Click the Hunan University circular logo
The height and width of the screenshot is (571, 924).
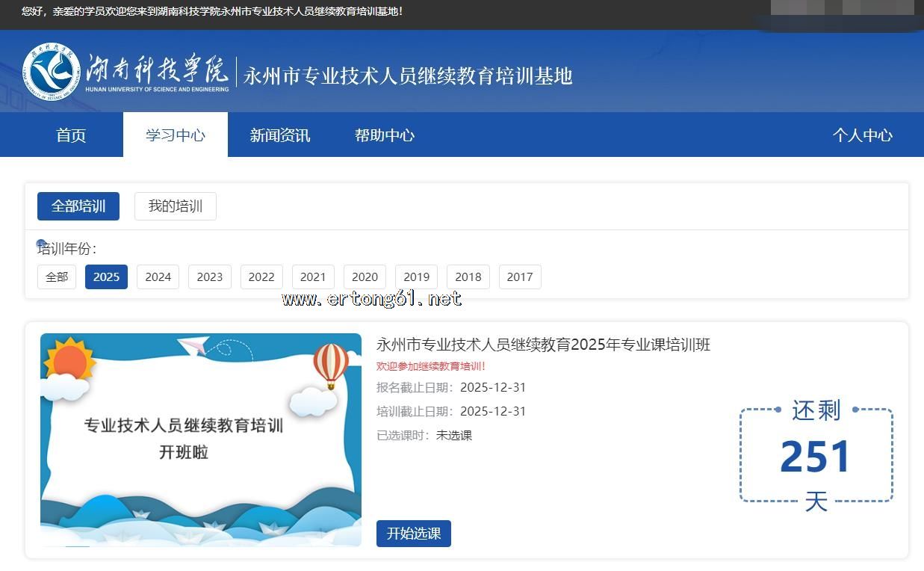click(52, 72)
